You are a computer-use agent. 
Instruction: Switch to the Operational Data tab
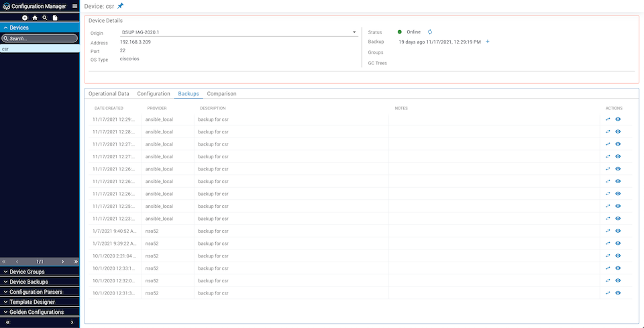tap(109, 94)
